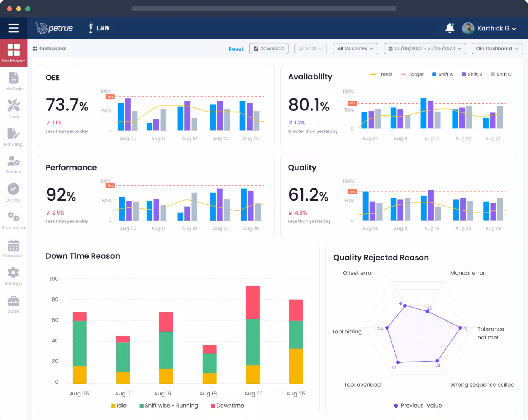Toggle Shift B legend item
Screen dimensions: 528x420
[472, 74]
